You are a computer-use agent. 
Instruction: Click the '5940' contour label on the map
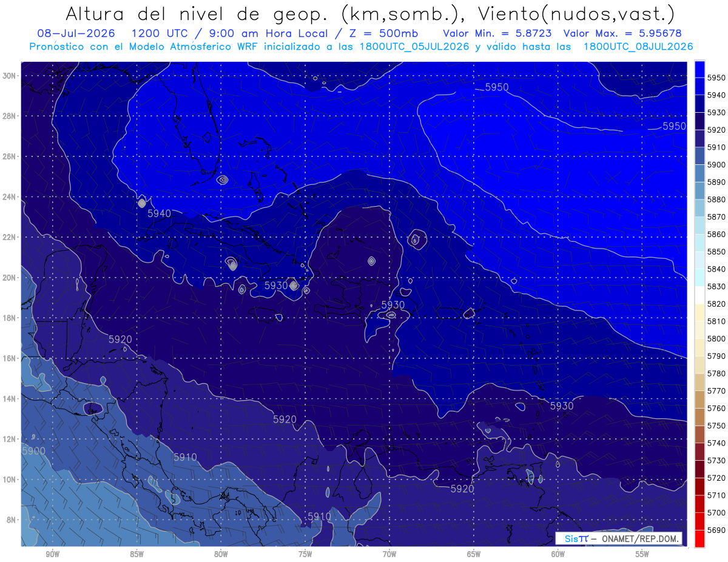159,213
